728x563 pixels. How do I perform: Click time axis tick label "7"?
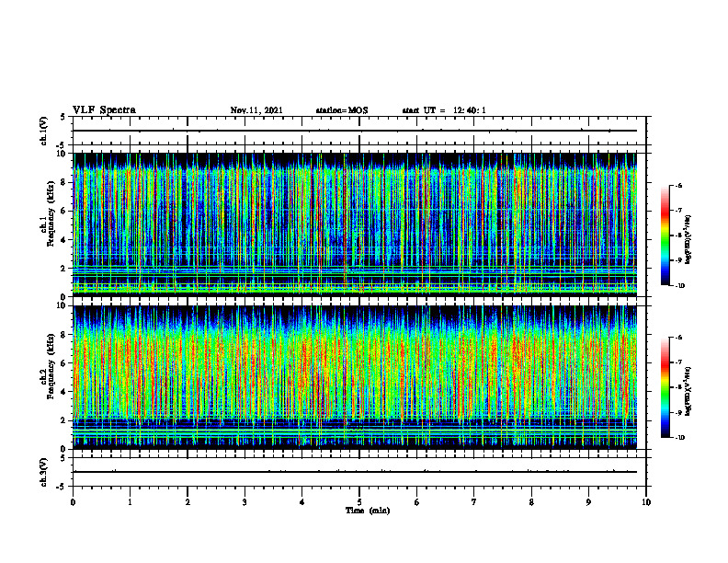(474, 502)
